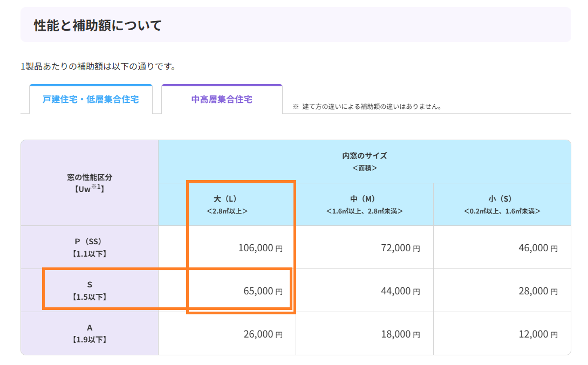Click the 18,000円 cell
This screenshot has width=588, height=365.
tap(365, 334)
